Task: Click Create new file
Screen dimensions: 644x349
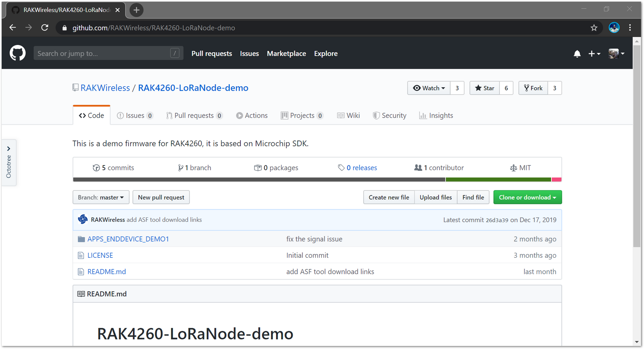Action: pyautogui.click(x=389, y=197)
